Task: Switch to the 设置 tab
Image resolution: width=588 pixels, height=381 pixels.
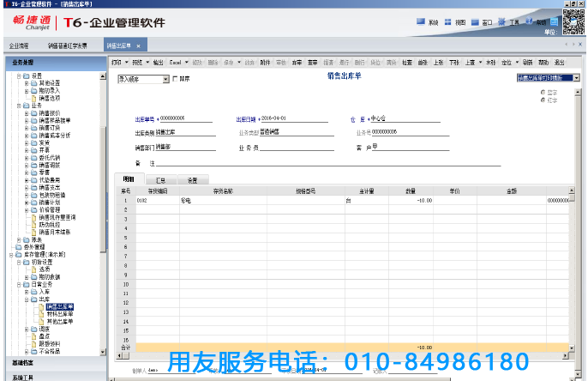Action: pyautogui.click(x=192, y=180)
